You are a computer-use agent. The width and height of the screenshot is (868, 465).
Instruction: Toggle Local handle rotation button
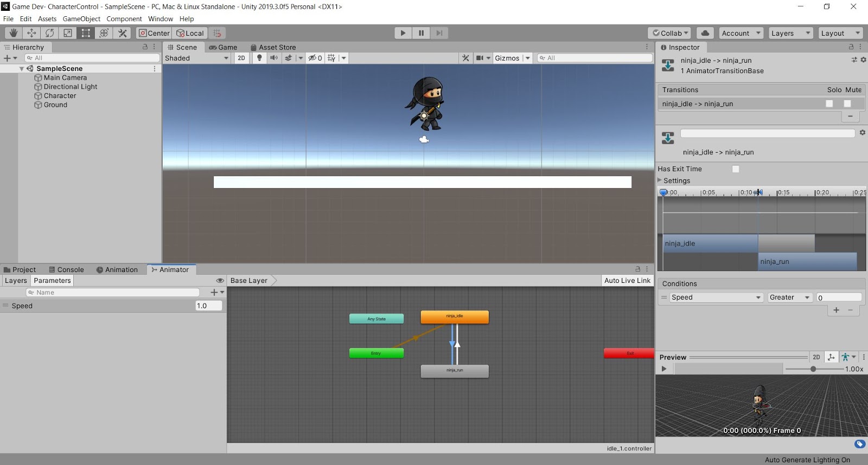190,33
